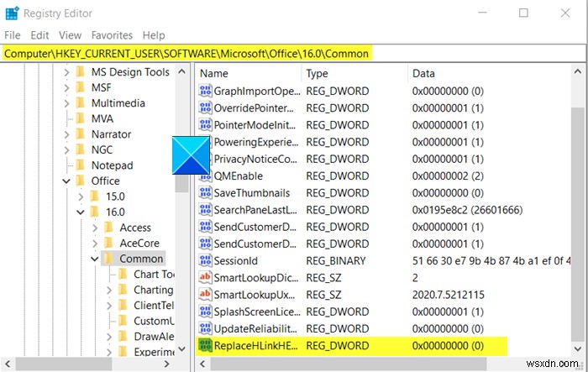
Task: Collapse the Common key
Action: coord(95,259)
